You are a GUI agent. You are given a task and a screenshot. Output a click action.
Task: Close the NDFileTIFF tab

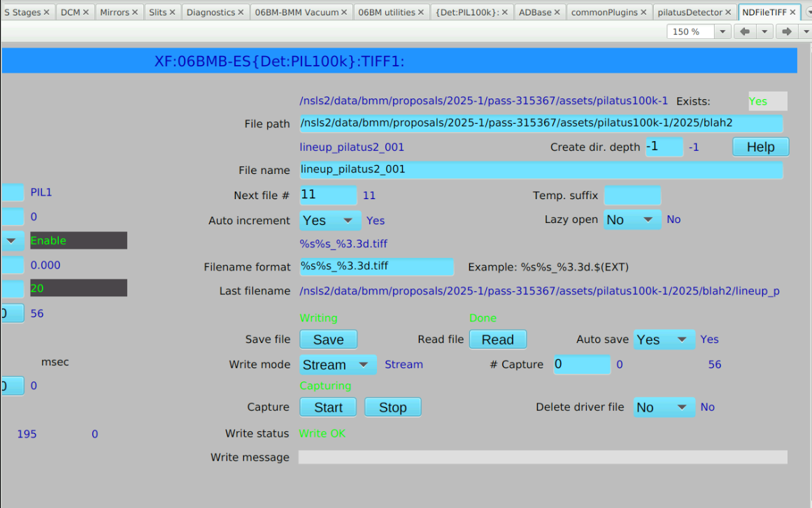point(793,12)
